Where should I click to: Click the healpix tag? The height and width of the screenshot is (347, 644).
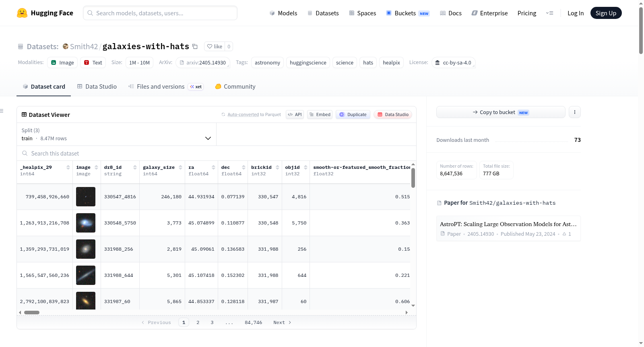[x=391, y=62]
